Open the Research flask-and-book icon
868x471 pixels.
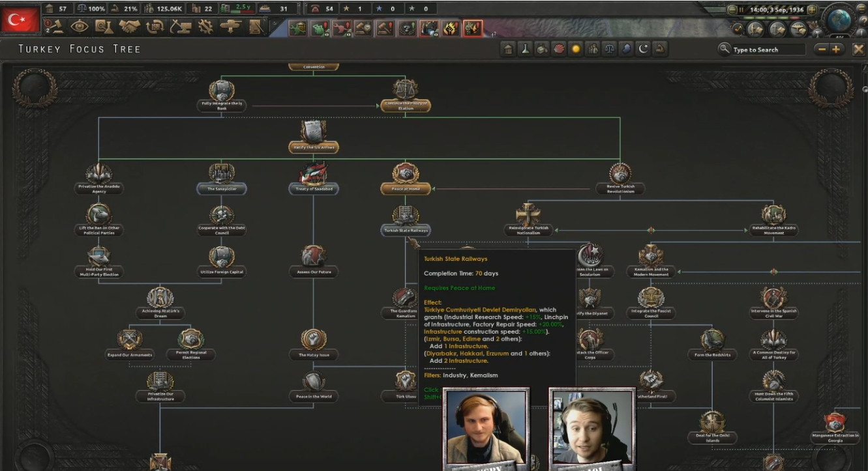(104, 26)
